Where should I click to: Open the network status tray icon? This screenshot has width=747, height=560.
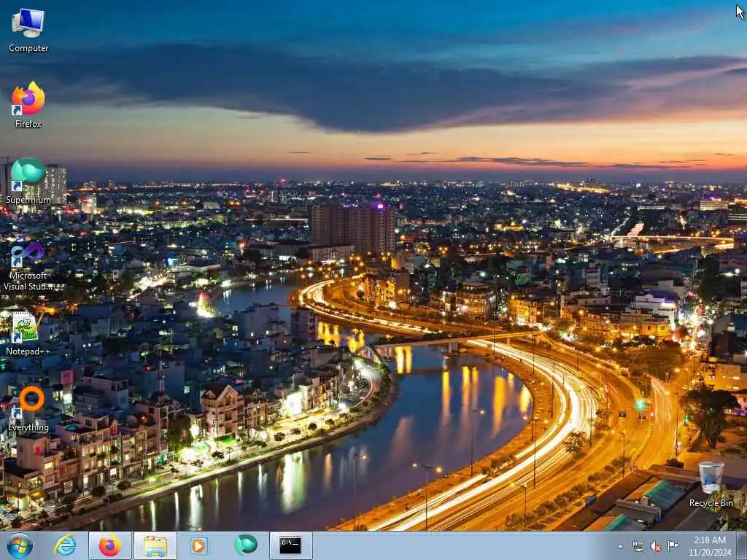pos(638,546)
